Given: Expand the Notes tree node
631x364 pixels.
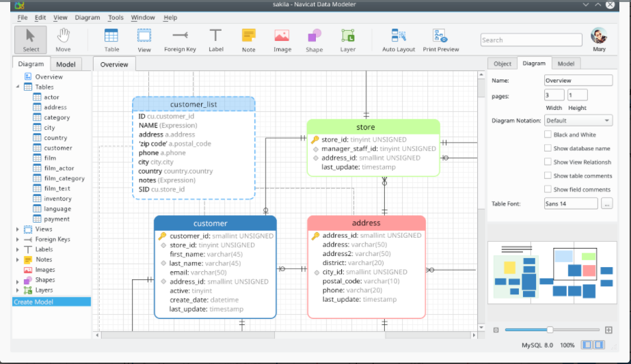Looking at the screenshot, I should (x=18, y=260).
